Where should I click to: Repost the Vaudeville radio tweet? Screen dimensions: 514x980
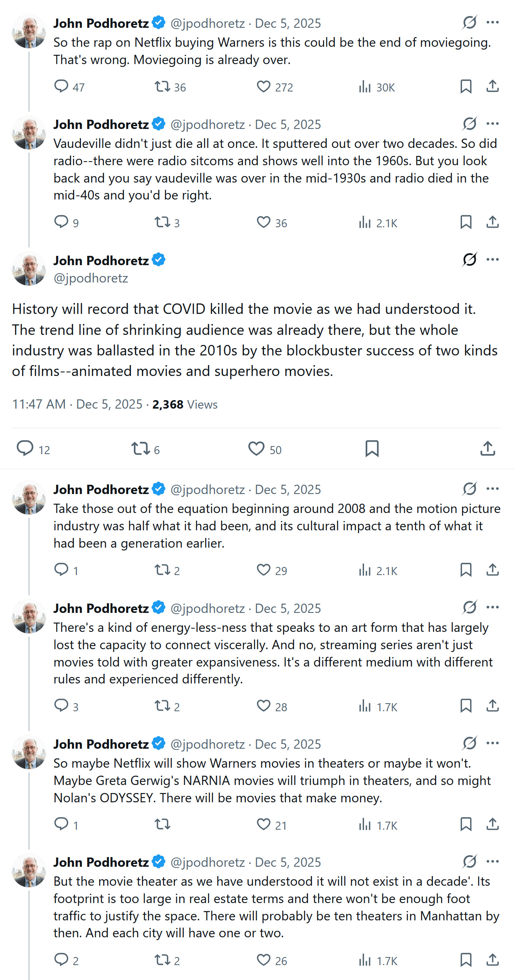click(162, 222)
